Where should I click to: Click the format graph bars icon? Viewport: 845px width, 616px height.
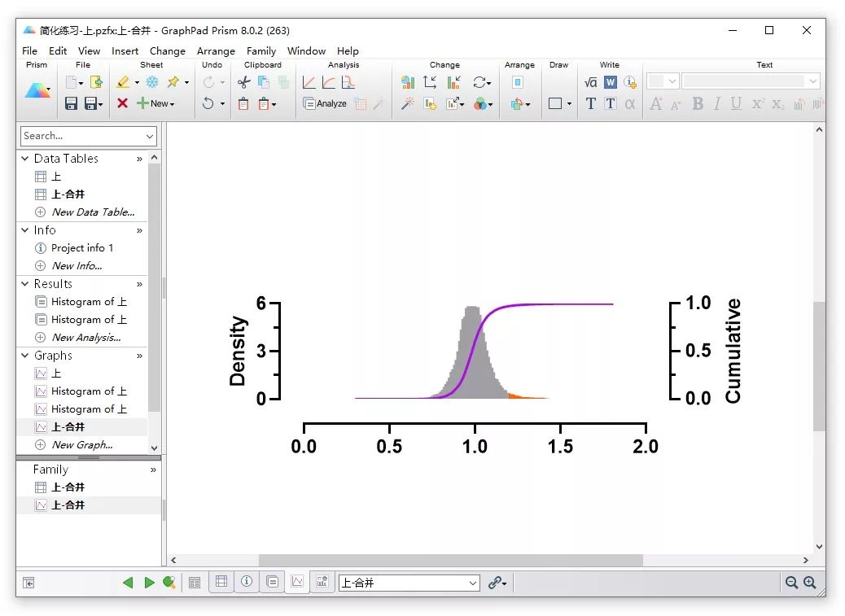pyautogui.click(x=453, y=82)
